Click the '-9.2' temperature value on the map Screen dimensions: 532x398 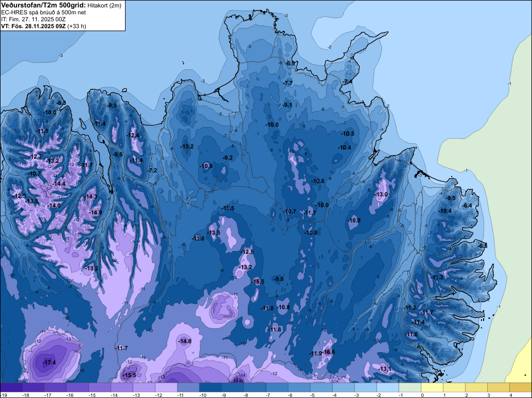[228, 158]
